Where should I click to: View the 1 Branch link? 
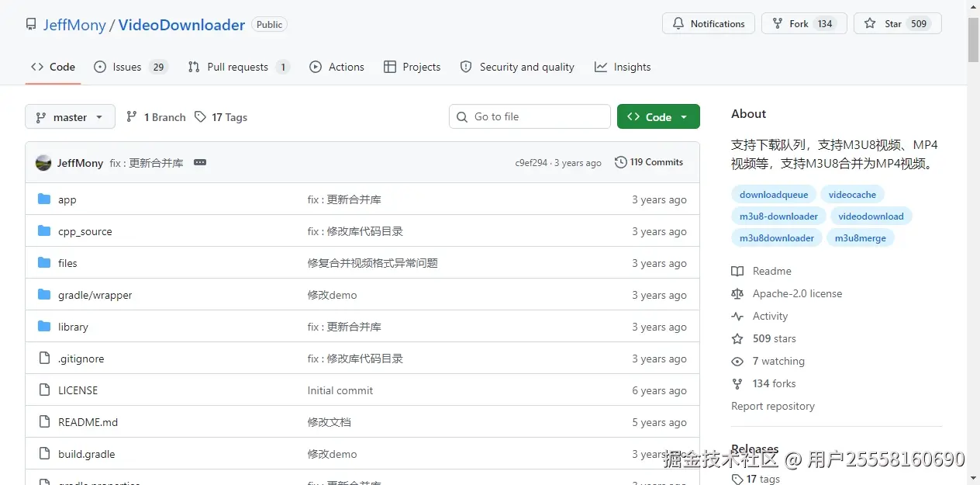[x=156, y=117]
